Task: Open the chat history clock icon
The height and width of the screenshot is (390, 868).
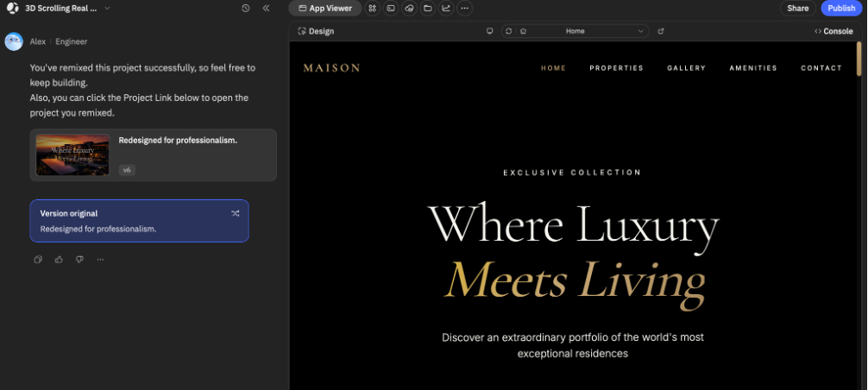Action: click(x=246, y=9)
